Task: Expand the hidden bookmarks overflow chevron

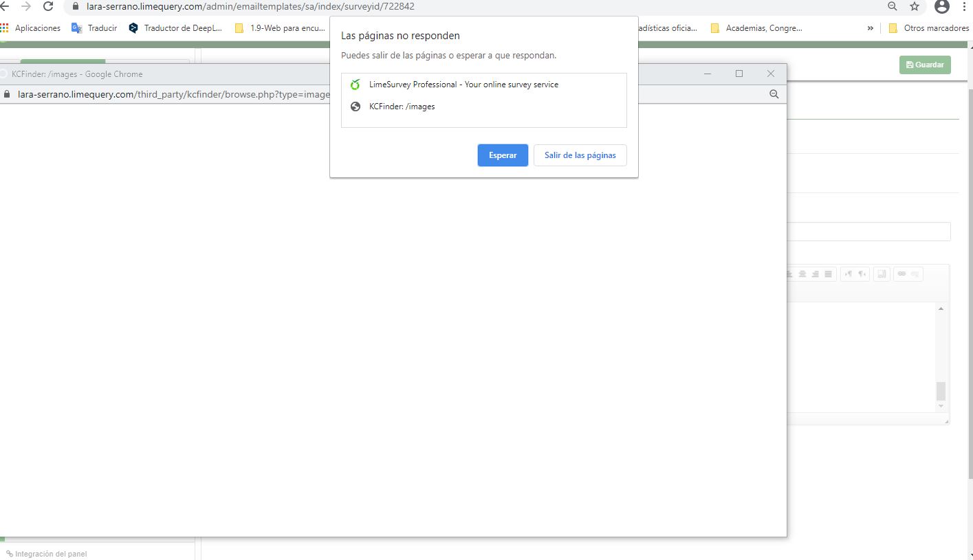Action: pos(870,28)
